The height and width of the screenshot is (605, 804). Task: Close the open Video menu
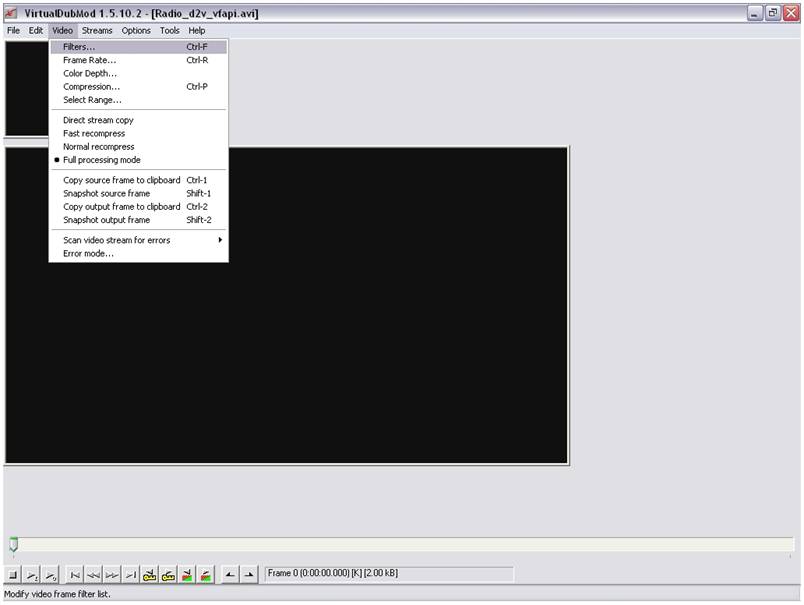(63, 31)
